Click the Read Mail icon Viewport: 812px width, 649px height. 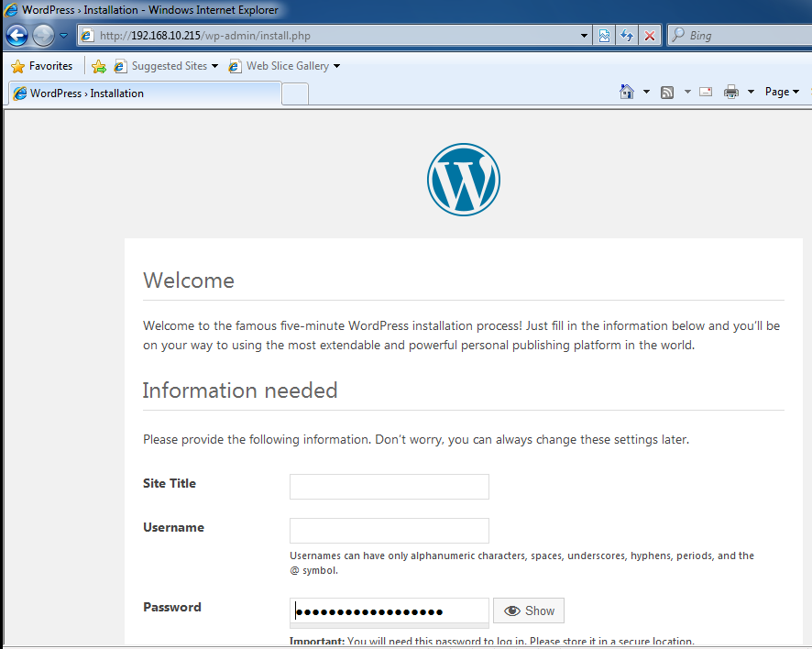click(x=706, y=92)
